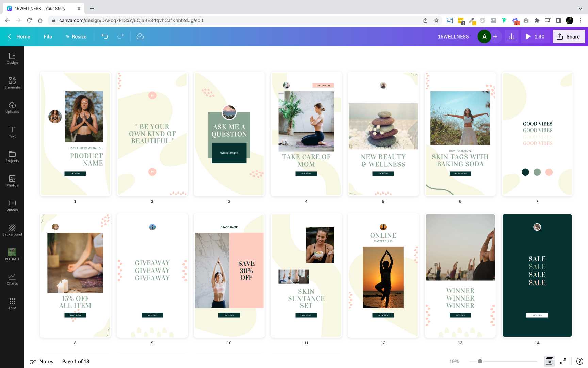Open the Resize dropdown
This screenshot has width=588, height=368.
76,36
